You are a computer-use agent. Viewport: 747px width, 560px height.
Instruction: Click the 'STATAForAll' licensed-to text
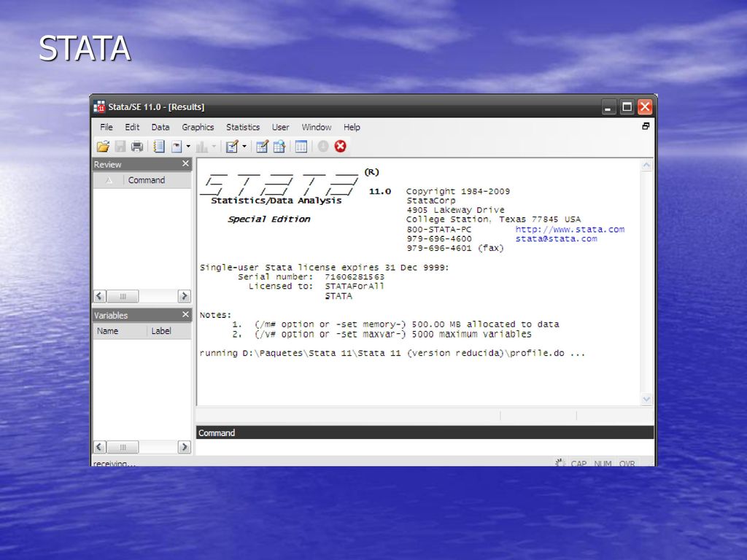pos(355,286)
